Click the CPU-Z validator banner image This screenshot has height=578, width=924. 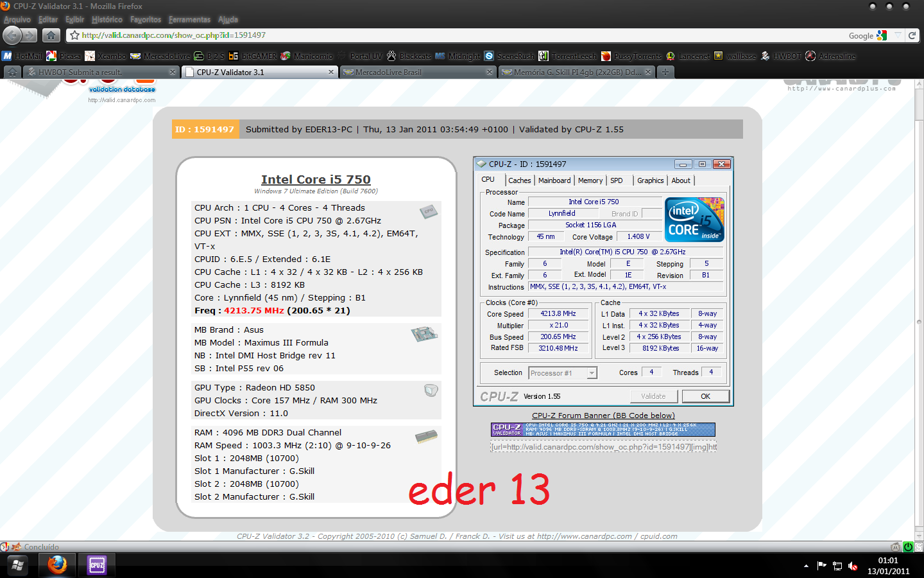603,430
